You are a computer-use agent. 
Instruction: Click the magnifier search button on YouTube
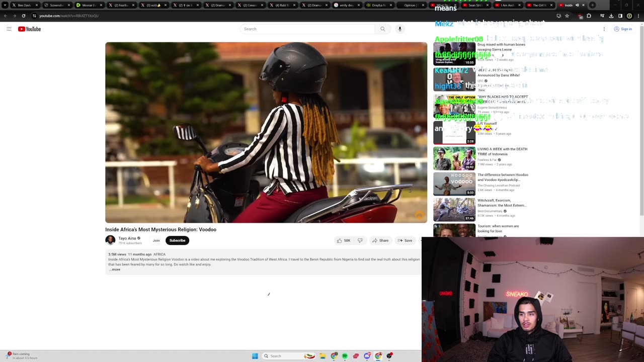[383, 29]
